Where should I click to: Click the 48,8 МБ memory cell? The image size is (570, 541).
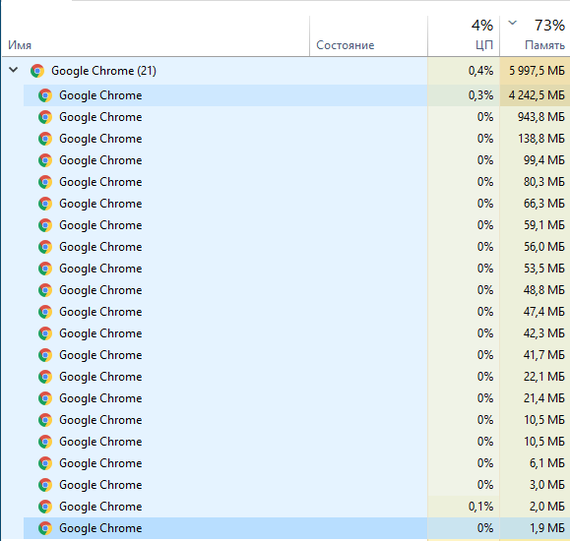point(535,290)
